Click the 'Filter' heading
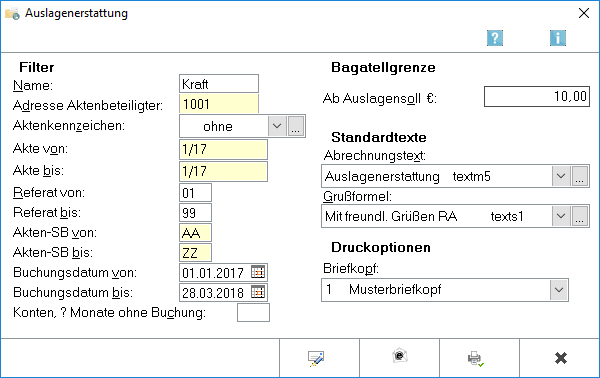 pyautogui.click(x=36, y=67)
